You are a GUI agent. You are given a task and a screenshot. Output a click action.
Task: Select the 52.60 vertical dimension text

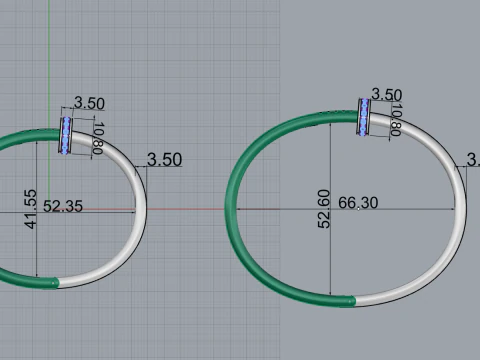coord(324,209)
